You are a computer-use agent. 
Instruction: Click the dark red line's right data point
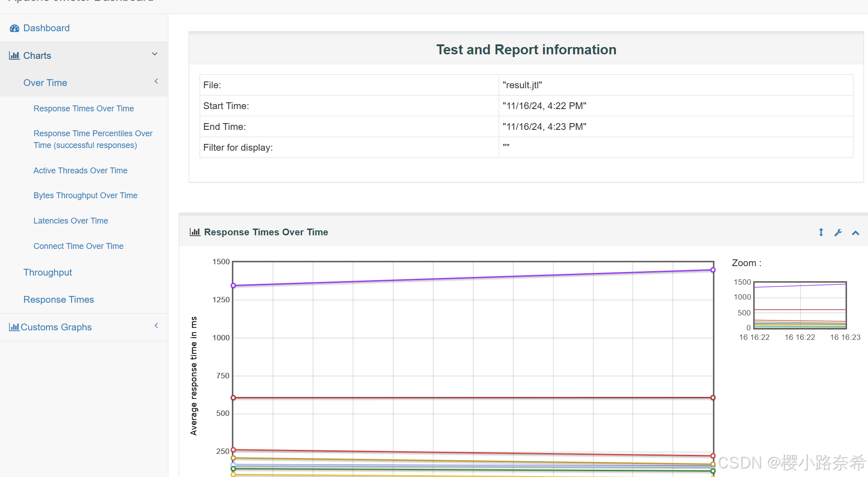[713, 398]
